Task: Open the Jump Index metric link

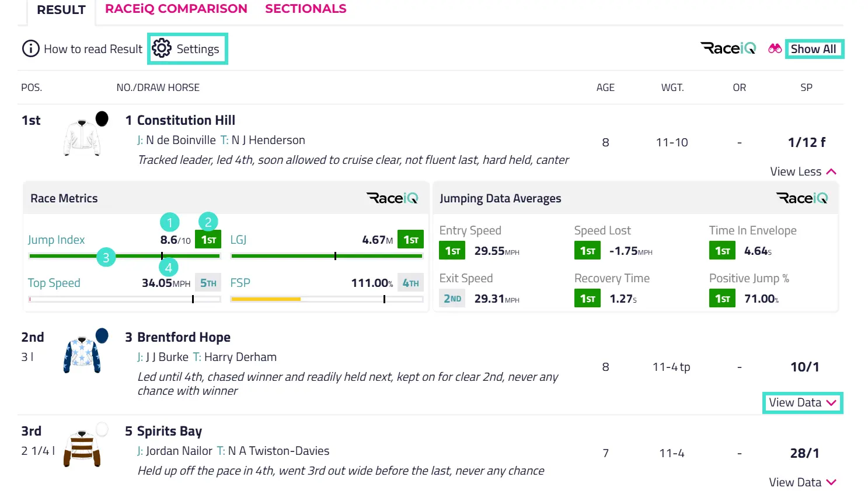Action: (56, 240)
